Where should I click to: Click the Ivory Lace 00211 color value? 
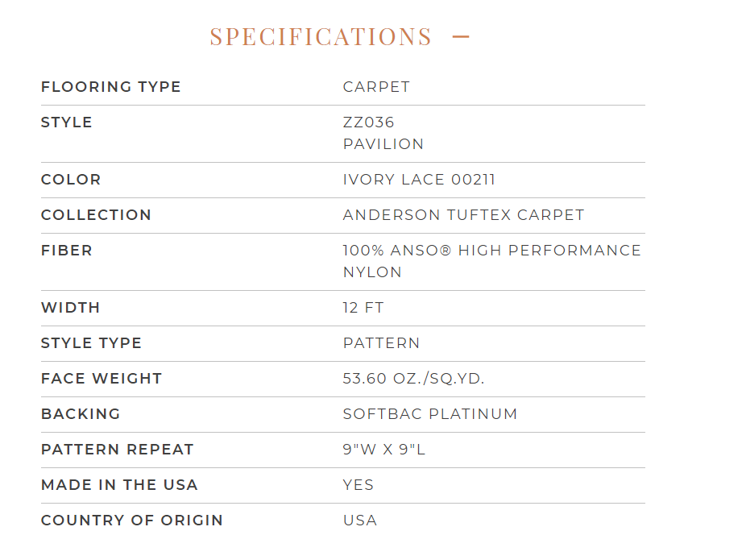(419, 180)
